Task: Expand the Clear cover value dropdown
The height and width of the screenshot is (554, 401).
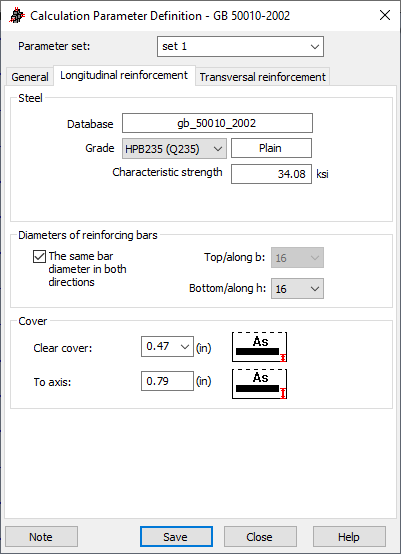Action: click(x=167, y=347)
